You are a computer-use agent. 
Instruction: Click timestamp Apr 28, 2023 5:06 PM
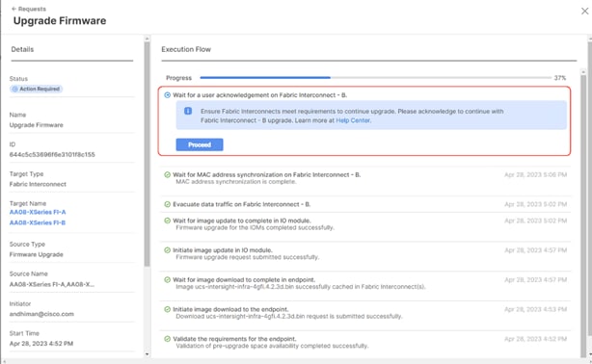[x=535, y=174]
